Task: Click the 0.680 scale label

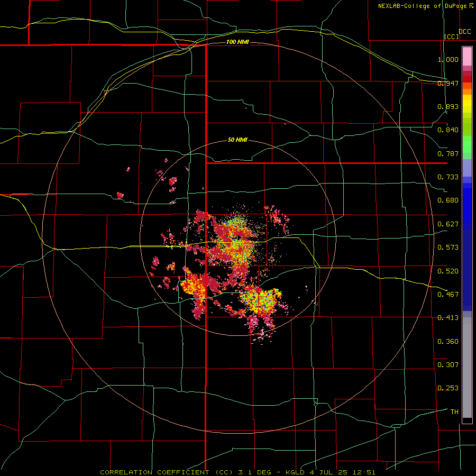Action: (x=448, y=200)
